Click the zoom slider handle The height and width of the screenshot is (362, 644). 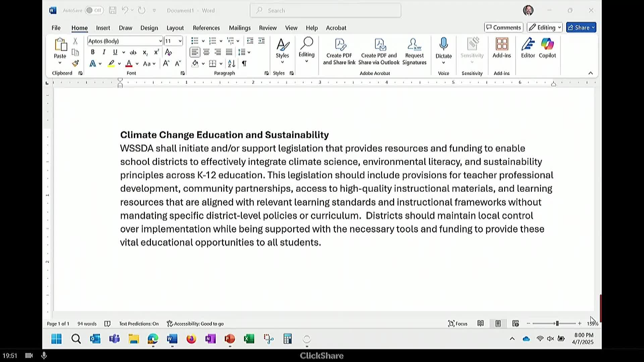point(557,323)
